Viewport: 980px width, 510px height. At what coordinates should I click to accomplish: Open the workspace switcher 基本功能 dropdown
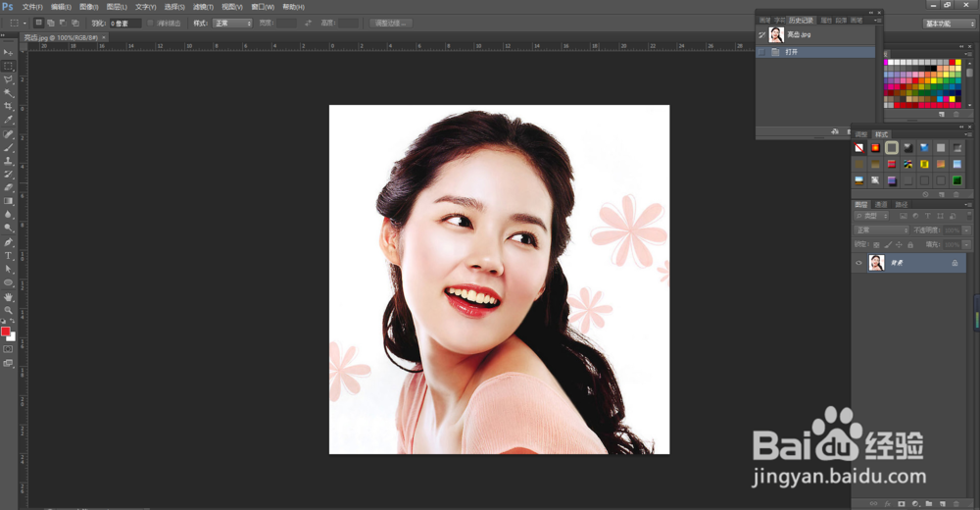(949, 24)
